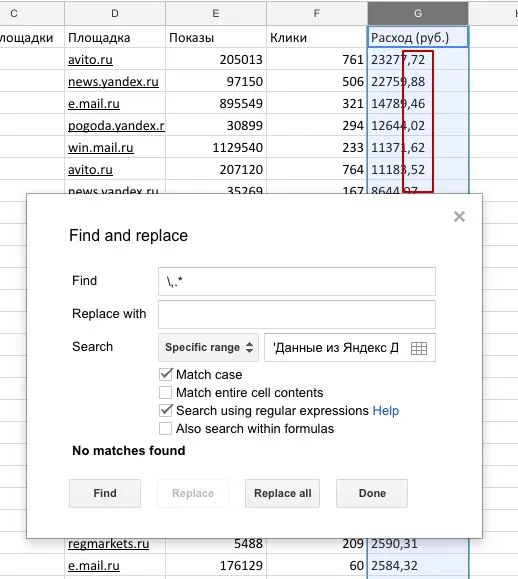Open avito.ru link with 205013 impressions

[x=90, y=59]
